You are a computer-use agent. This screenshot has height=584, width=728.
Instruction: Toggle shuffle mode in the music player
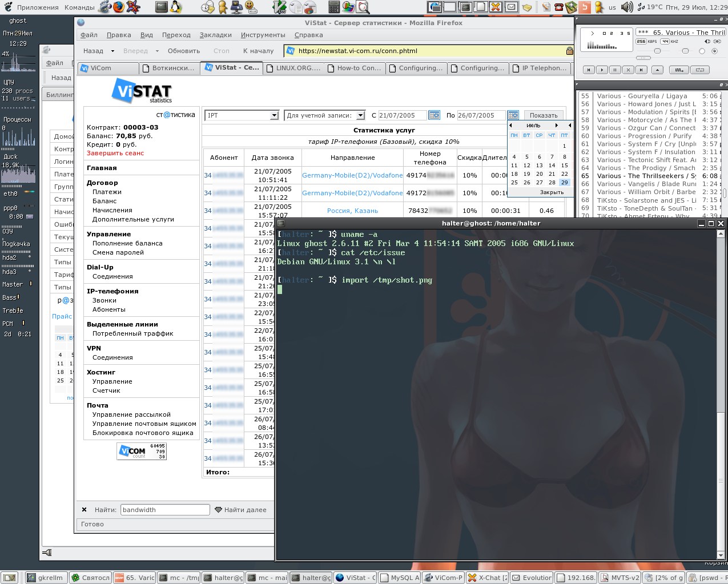click(x=678, y=70)
